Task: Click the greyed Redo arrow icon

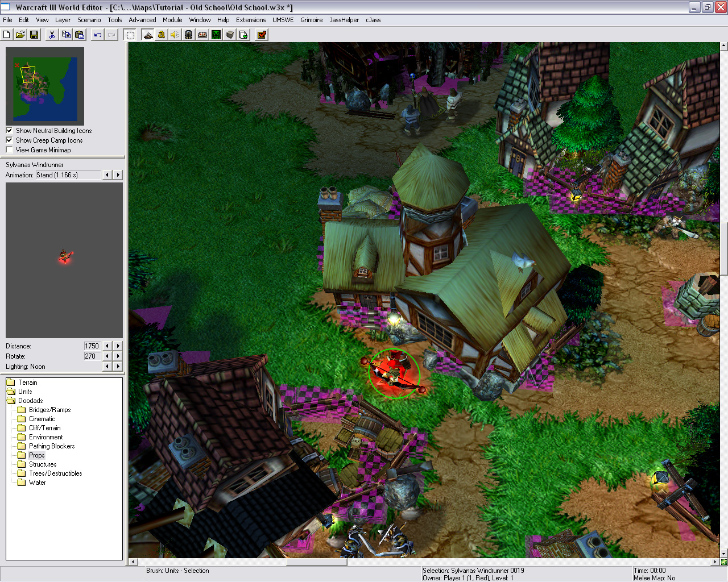Action: 111,35
